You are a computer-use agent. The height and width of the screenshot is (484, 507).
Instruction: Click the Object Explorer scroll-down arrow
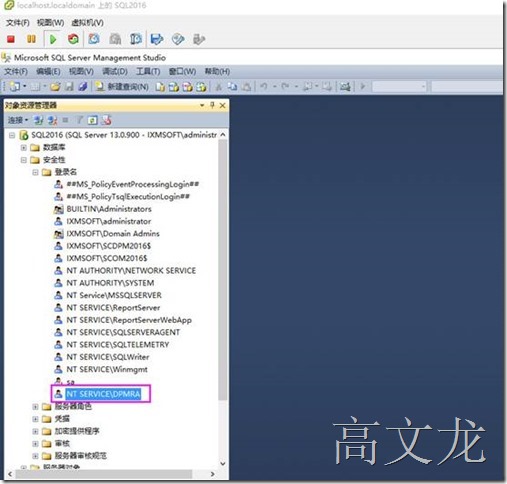223,463
